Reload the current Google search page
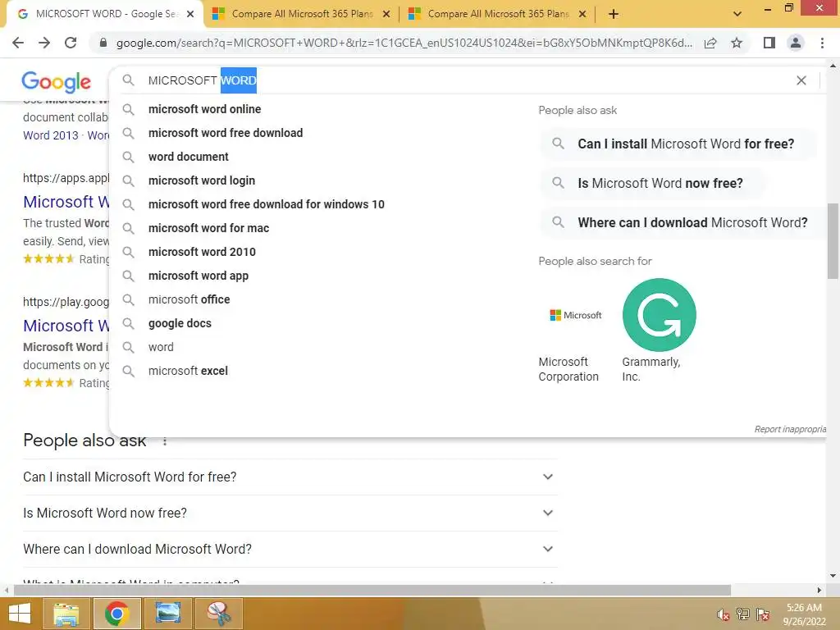Viewport: 840px width, 630px height. 71,43
